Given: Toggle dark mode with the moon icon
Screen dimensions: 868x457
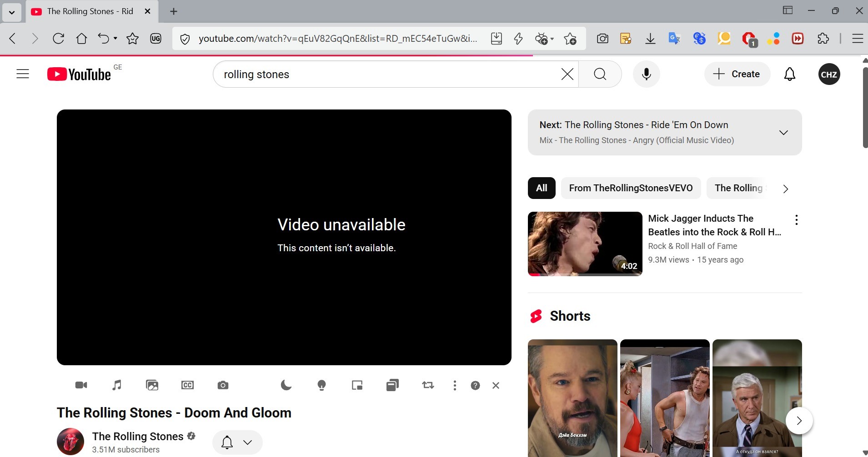Looking at the screenshot, I should pyautogui.click(x=286, y=385).
